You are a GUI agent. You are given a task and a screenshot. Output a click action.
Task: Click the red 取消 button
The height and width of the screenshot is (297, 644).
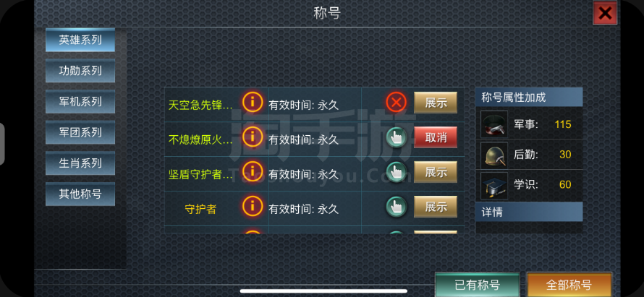coord(436,137)
